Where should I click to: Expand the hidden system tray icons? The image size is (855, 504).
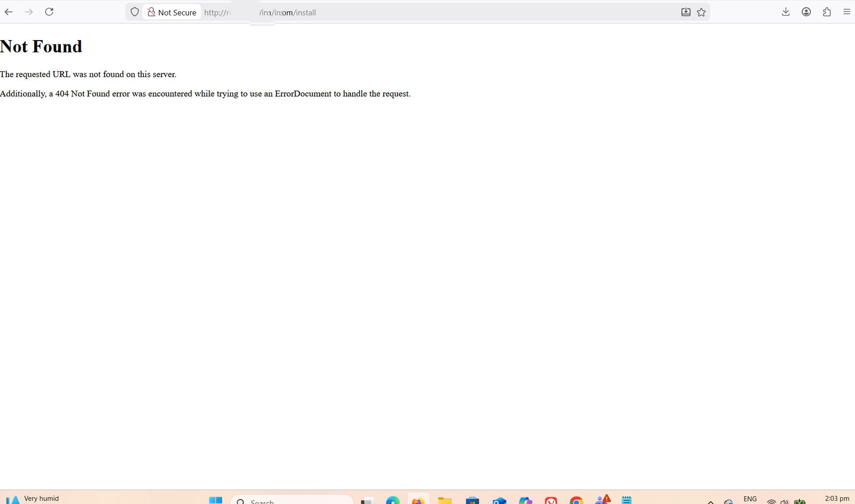[x=711, y=501]
